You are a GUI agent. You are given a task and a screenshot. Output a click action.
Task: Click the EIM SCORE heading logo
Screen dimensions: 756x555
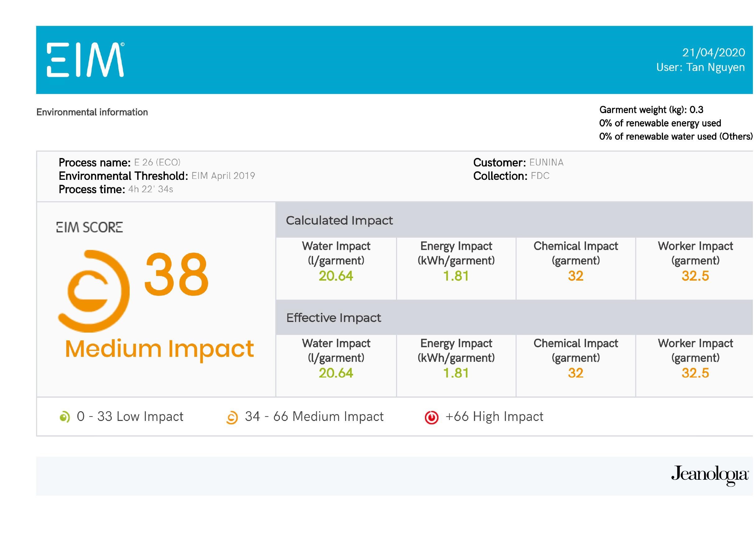pos(90,227)
